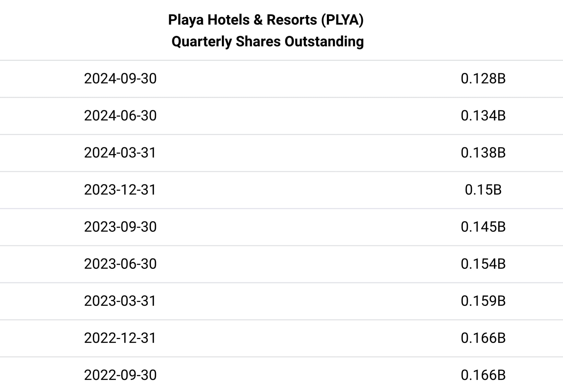The image size is (563, 392).
Task: Click the 0.145B shares value
Action: tap(483, 227)
